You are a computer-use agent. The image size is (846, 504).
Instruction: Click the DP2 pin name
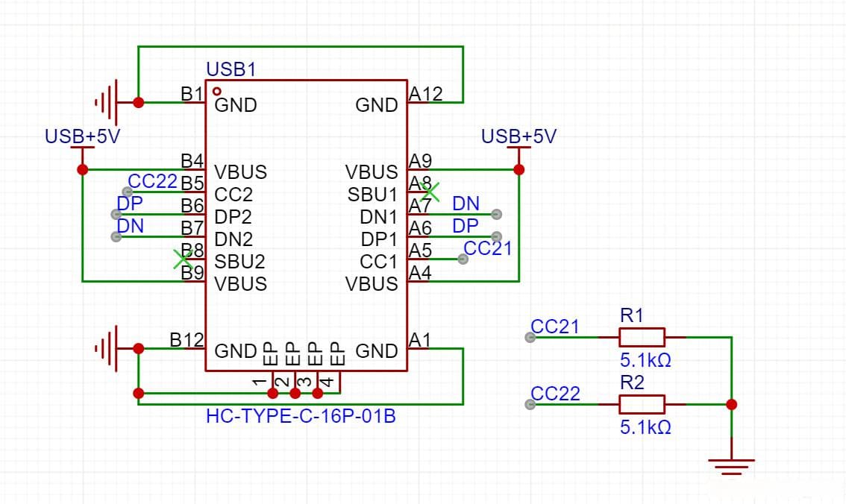[x=233, y=217]
